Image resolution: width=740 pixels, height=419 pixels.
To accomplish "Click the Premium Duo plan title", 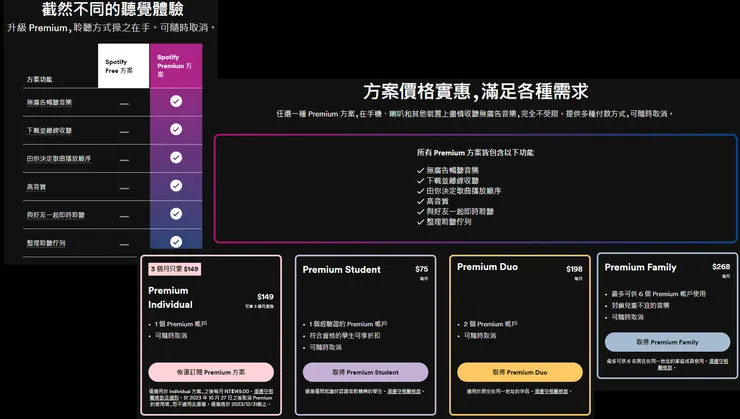I will point(487,267).
